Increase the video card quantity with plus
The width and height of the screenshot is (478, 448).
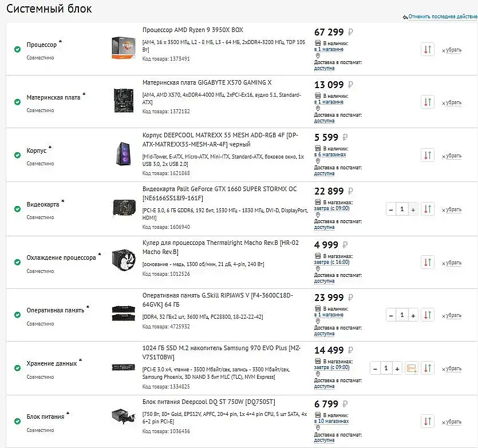point(413,209)
